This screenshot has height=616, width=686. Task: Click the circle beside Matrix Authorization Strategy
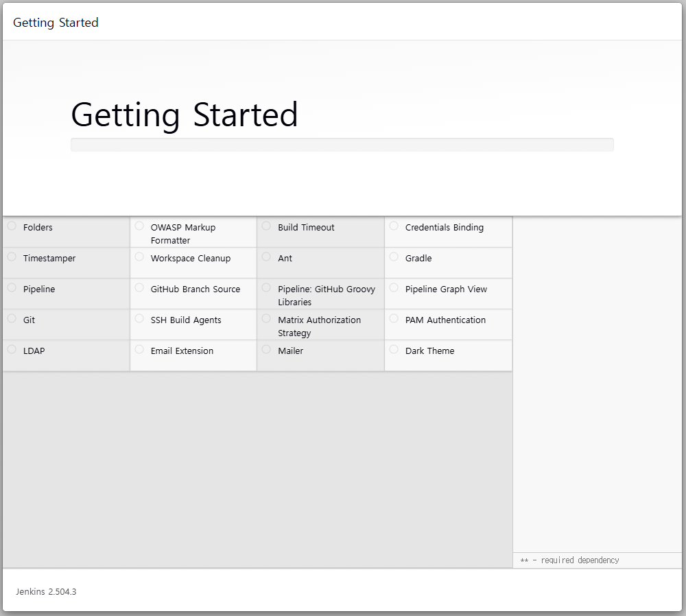click(x=266, y=318)
